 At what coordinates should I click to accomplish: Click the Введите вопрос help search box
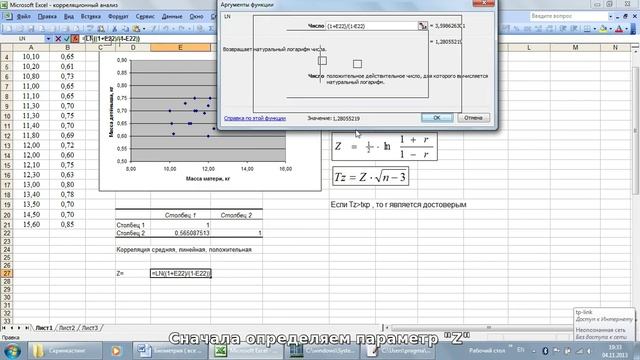point(569,16)
